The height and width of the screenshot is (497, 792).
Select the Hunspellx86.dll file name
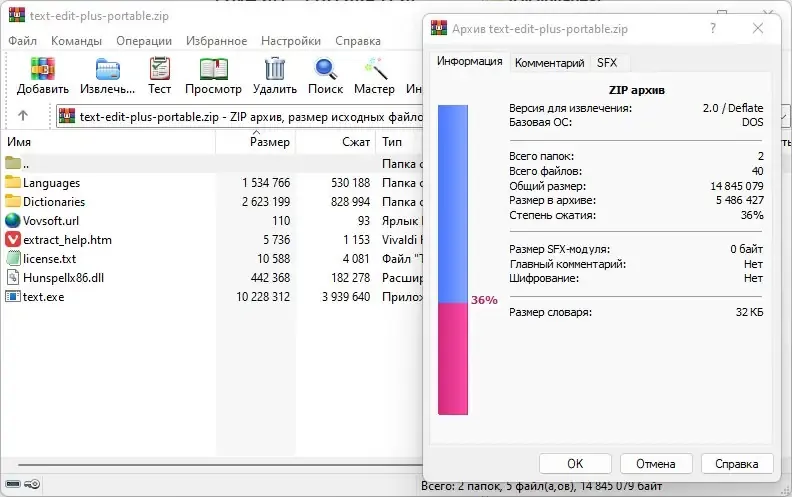(x=63, y=278)
